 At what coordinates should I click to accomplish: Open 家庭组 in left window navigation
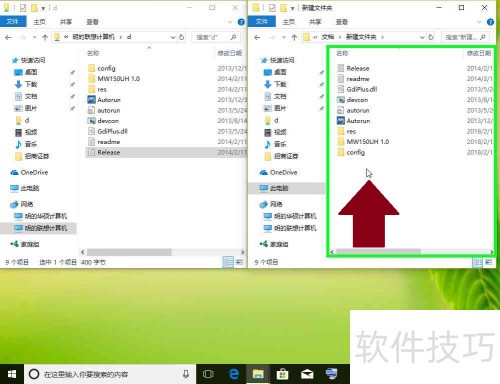click(x=25, y=244)
